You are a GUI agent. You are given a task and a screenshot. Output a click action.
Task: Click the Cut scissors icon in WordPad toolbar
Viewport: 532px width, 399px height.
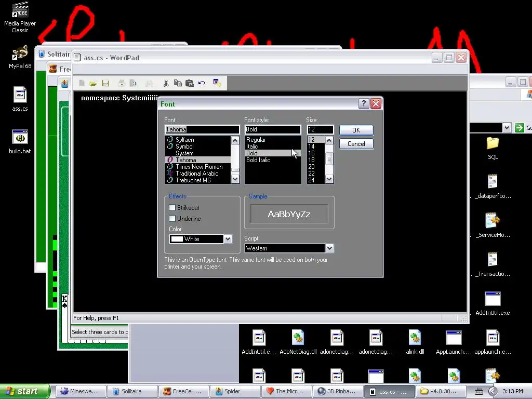[x=166, y=83]
